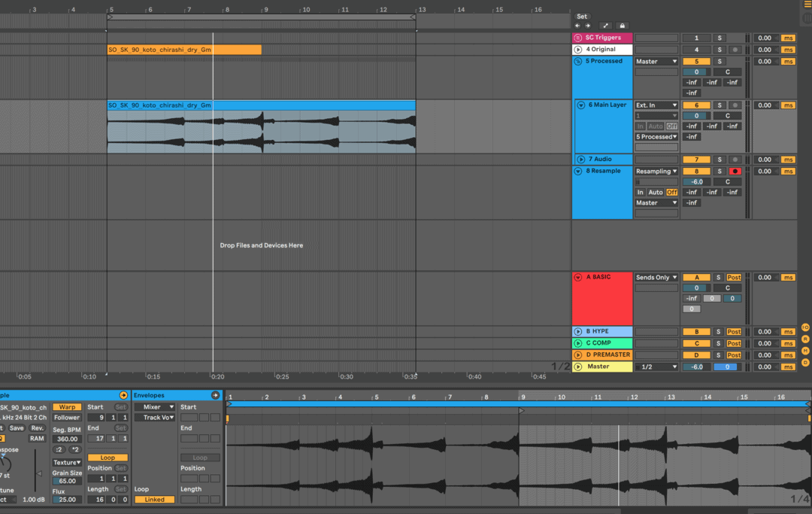This screenshot has width=812, height=514.
Task: Open the Texture warp mode dropdown
Action: click(66, 462)
